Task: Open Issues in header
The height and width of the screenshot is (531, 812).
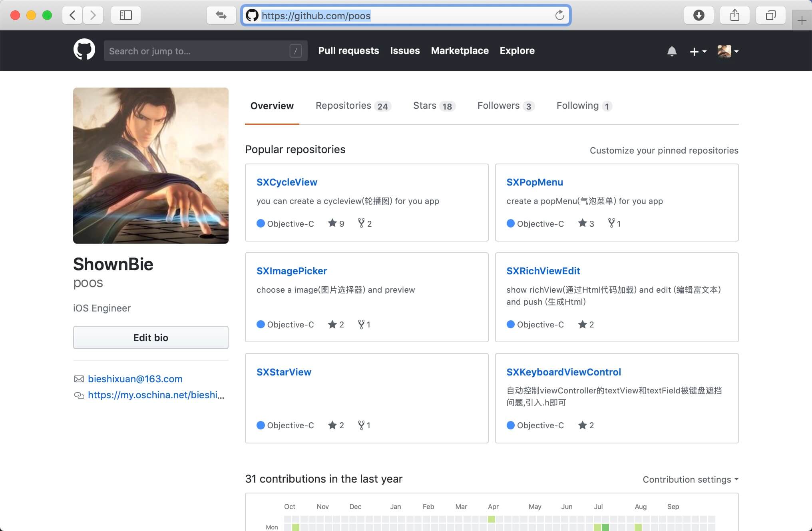Action: (x=405, y=51)
